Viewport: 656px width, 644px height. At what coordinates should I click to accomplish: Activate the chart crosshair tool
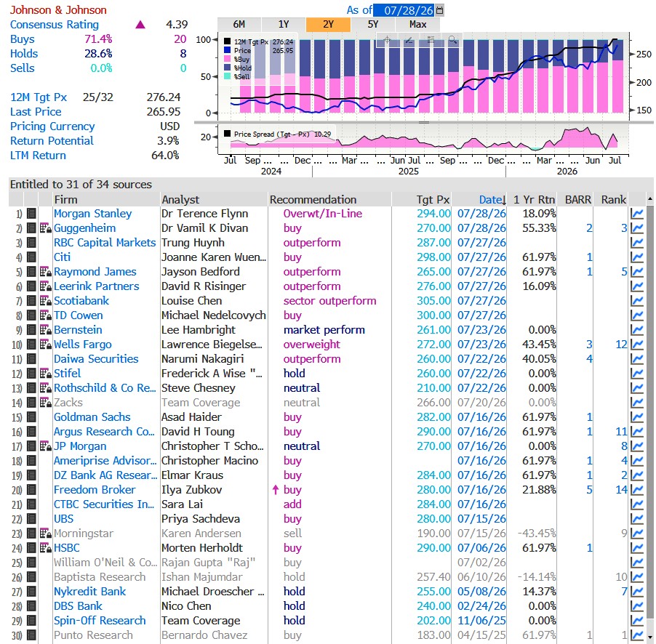[x=387, y=40]
